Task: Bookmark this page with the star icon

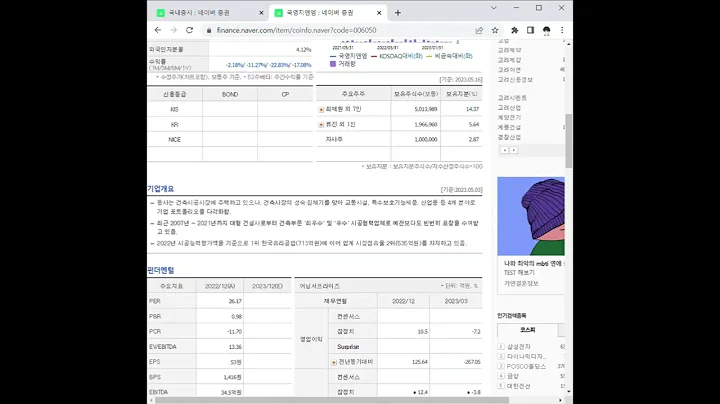Action: pyautogui.click(x=495, y=30)
